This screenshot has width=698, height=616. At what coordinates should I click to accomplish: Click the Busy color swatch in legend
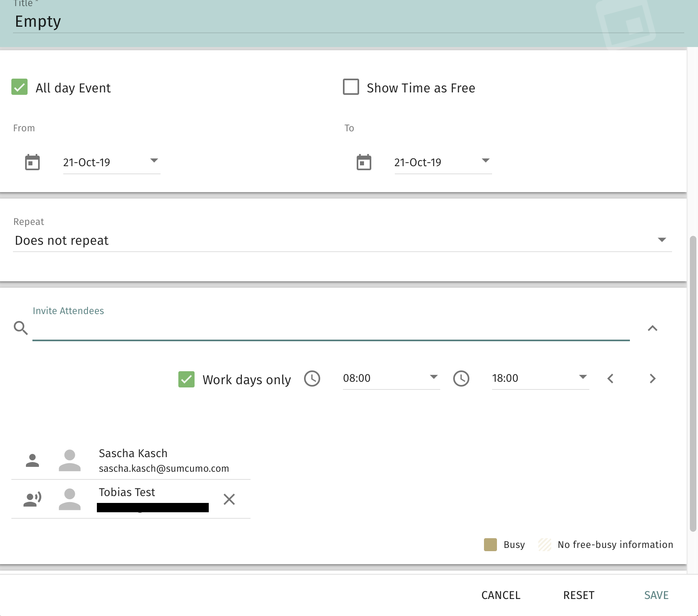click(x=490, y=545)
